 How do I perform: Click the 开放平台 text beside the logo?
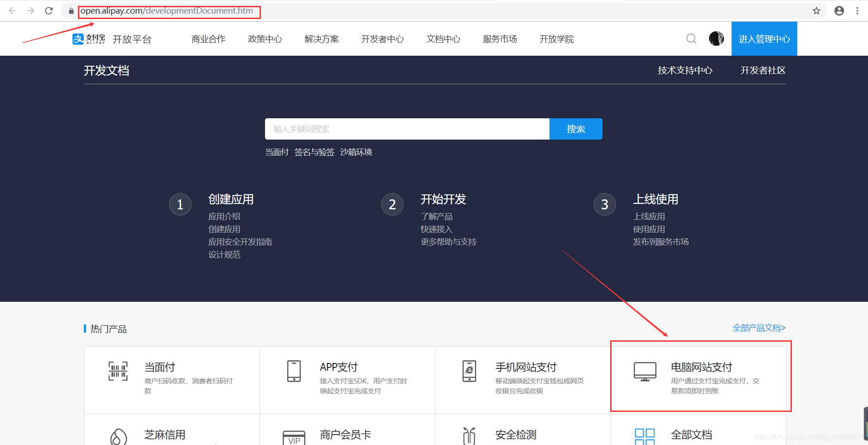coord(132,39)
